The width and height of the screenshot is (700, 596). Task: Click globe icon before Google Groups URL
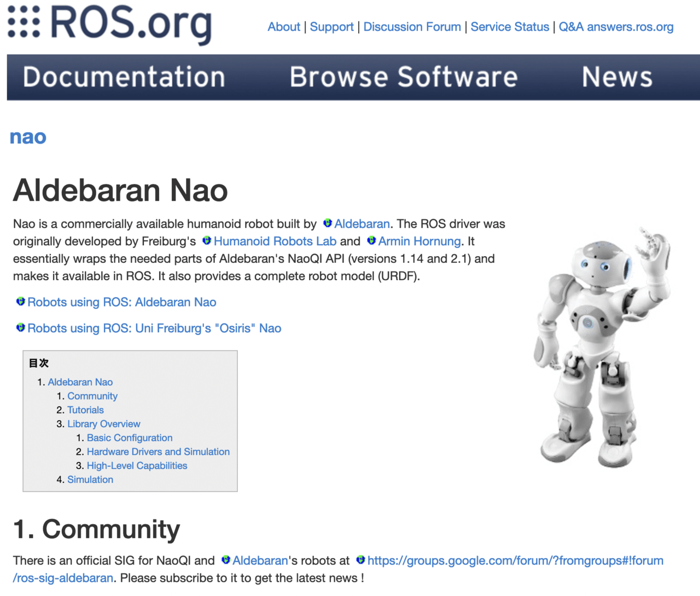[361, 560]
